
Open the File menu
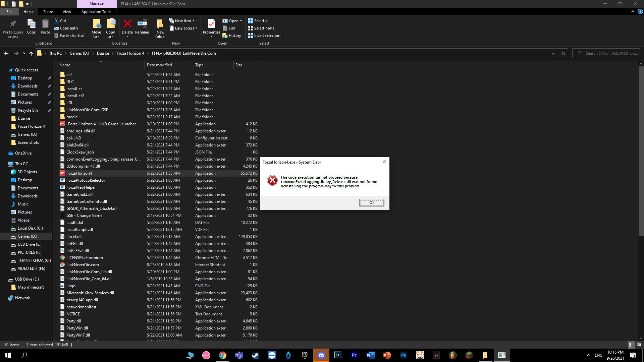point(9,12)
